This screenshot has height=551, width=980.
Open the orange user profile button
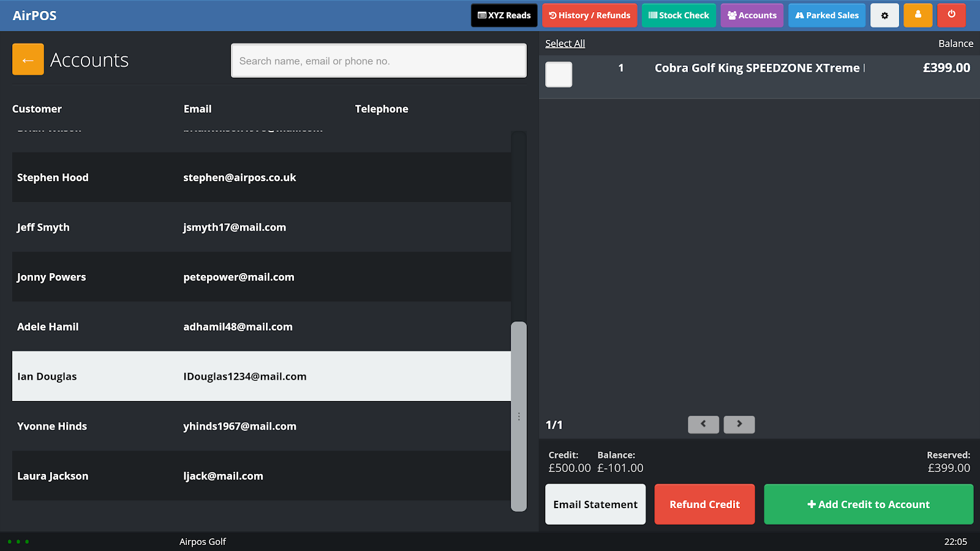(x=918, y=15)
